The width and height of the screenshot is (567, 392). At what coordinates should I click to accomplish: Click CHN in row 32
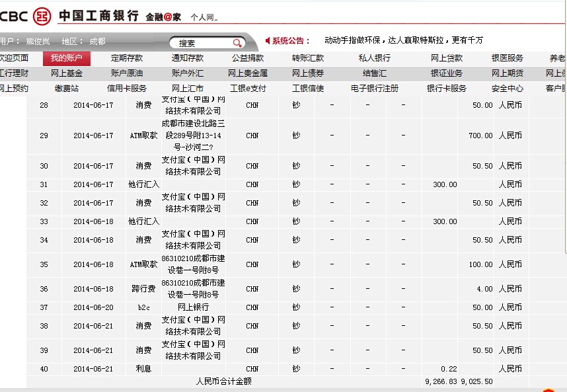pos(252,203)
